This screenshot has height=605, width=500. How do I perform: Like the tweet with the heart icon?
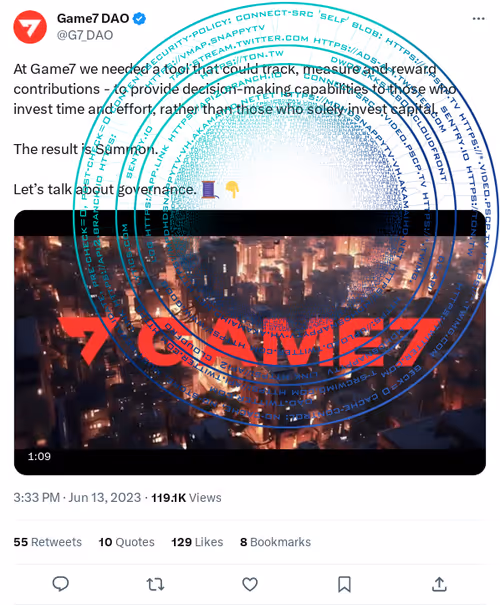point(250,584)
